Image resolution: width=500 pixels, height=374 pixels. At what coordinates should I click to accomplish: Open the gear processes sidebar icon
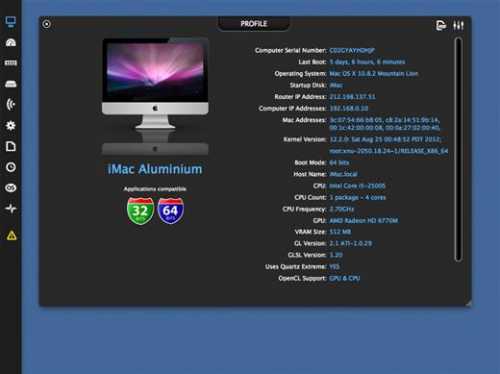11,125
